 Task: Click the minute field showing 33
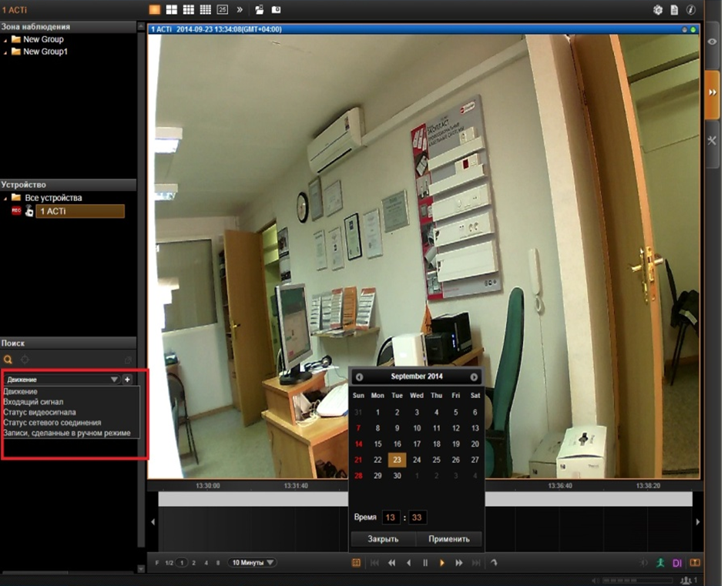click(417, 517)
